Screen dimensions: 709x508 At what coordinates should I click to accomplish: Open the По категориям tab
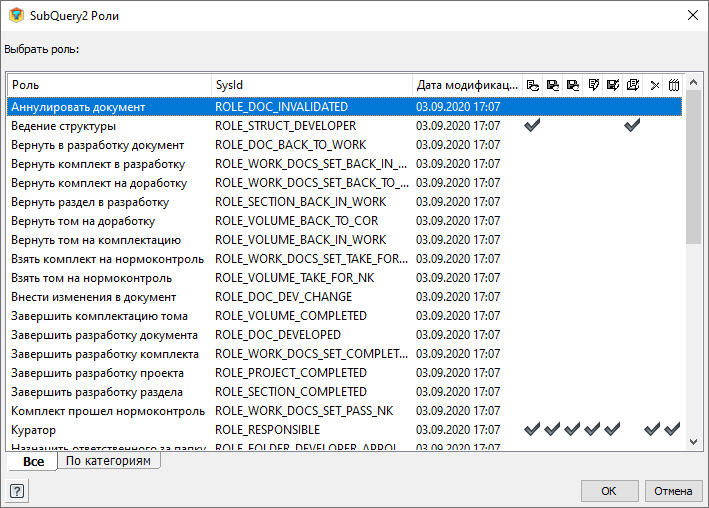point(108,461)
